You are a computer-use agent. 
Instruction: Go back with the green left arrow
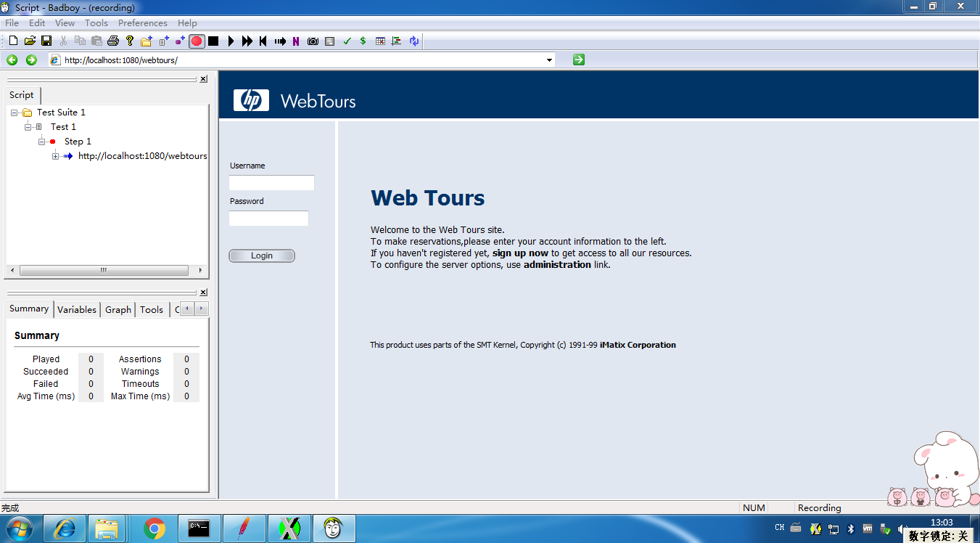pyautogui.click(x=12, y=60)
